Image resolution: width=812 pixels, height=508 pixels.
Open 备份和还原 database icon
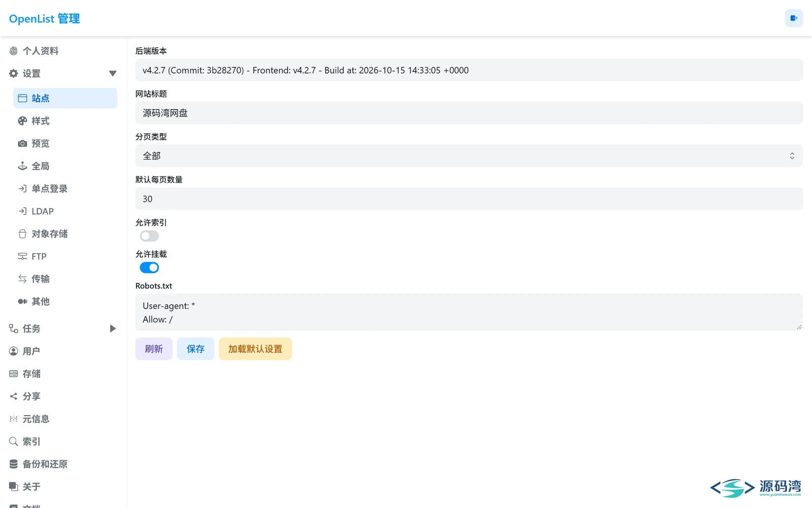[14, 464]
